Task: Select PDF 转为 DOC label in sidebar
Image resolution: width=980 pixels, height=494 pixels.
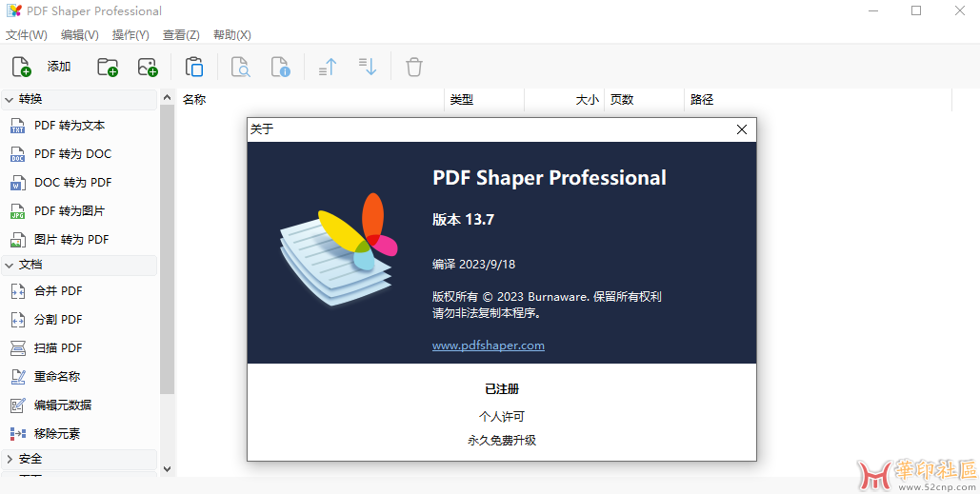Action: coord(72,154)
